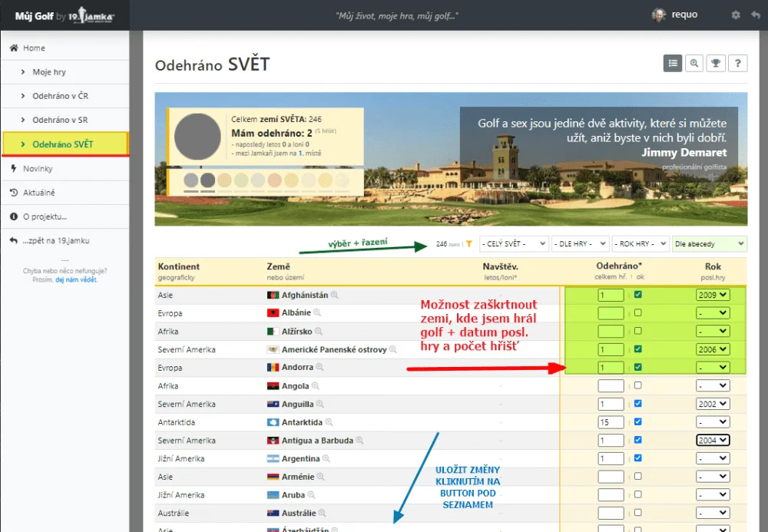This screenshot has height=532, width=768.
Task: Uncheck the Afghánistán played checkbox
Action: tap(637, 295)
